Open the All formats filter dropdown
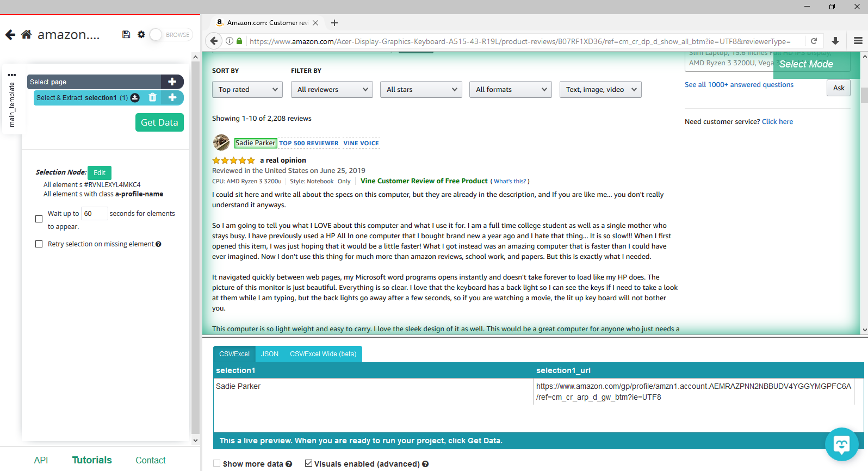868x471 pixels. point(511,90)
